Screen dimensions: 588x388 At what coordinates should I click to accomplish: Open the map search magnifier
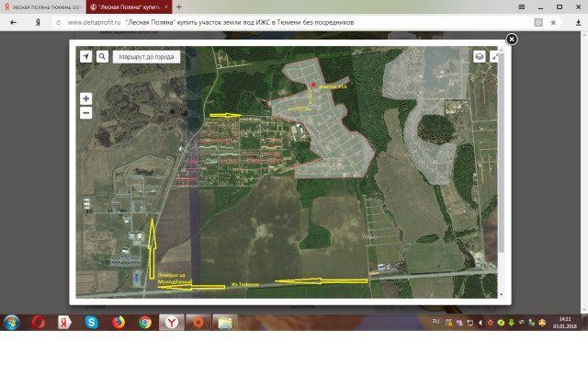tap(102, 57)
